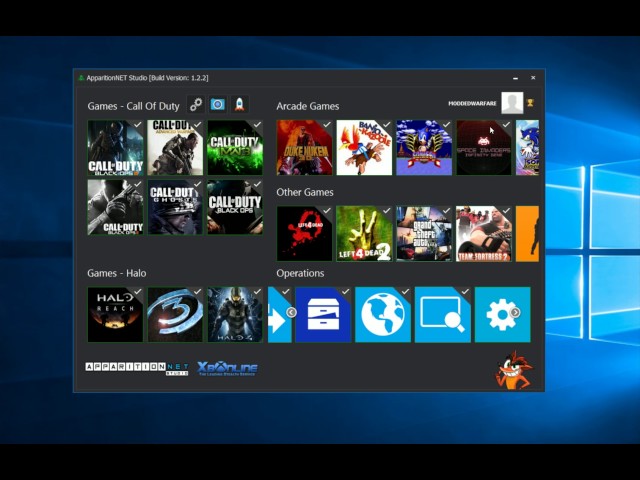Open the XBOnline logo link
640x480 pixels.
coord(228,369)
